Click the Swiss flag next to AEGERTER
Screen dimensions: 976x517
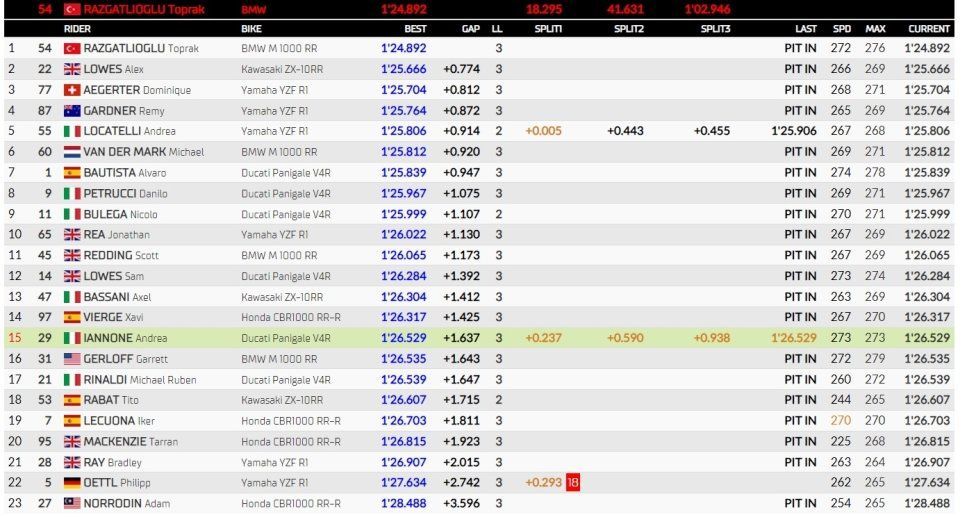(x=72, y=90)
